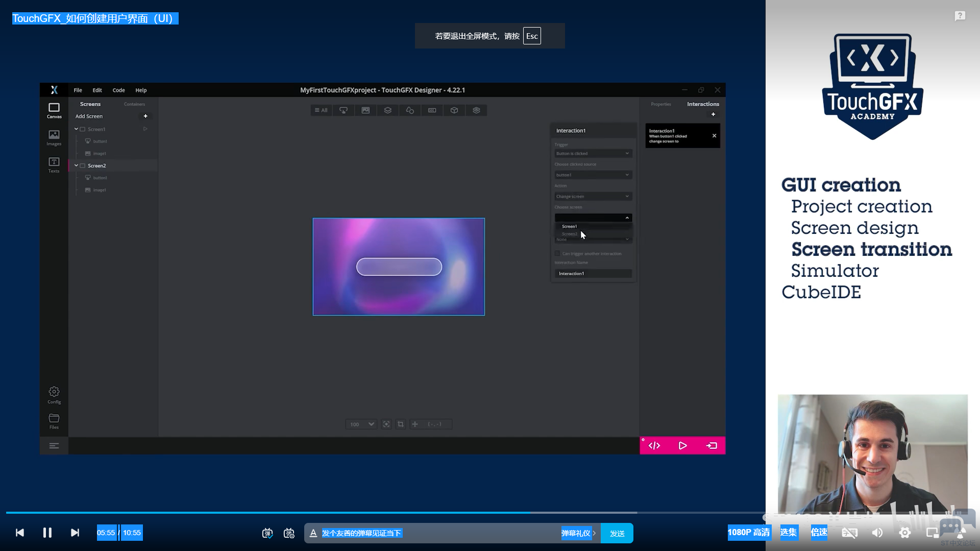Click the hamburger log icon at bottom left
Image resolution: width=980 pixels, height=551 pixels.
(x=54, y=446)
